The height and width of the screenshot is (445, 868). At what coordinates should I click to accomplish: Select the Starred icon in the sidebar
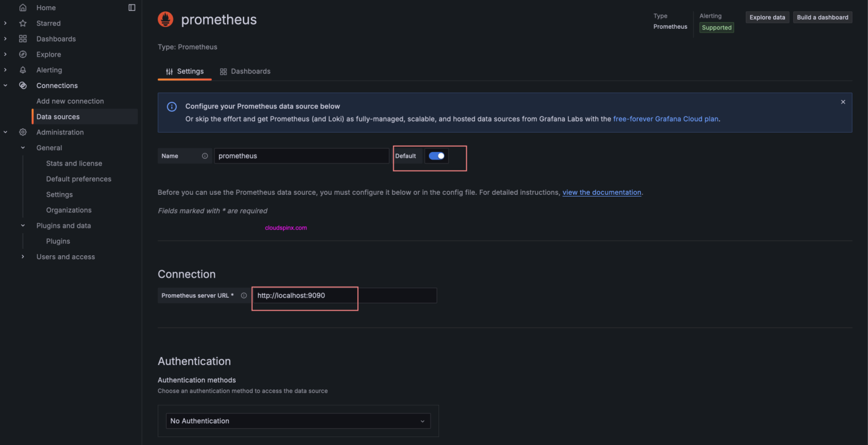(23, 23)
